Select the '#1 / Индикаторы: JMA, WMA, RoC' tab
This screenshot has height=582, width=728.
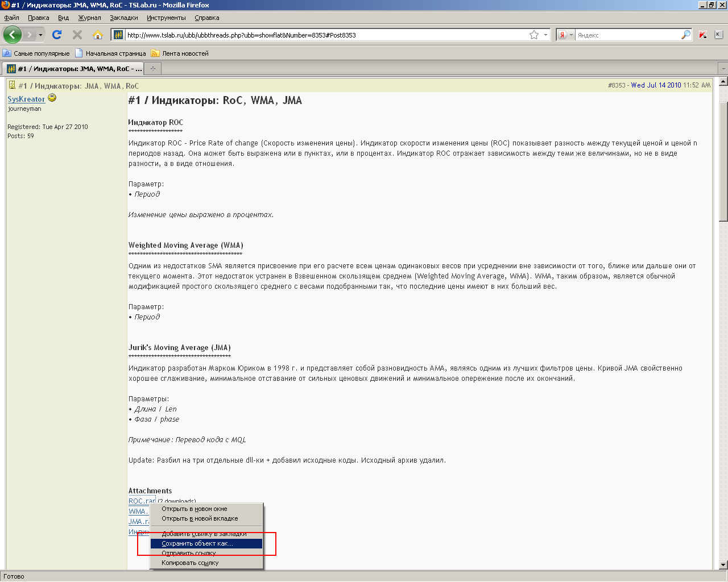coord(73,69)
